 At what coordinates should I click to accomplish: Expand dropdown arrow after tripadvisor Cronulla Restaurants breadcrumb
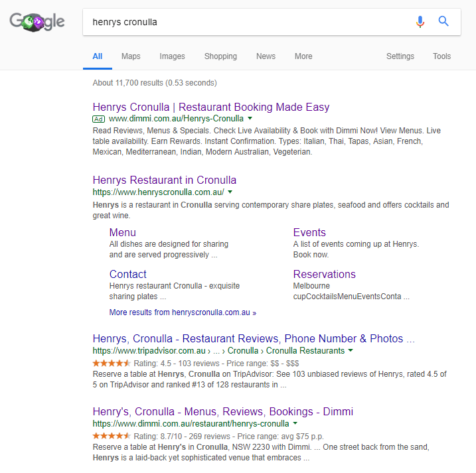351,350
